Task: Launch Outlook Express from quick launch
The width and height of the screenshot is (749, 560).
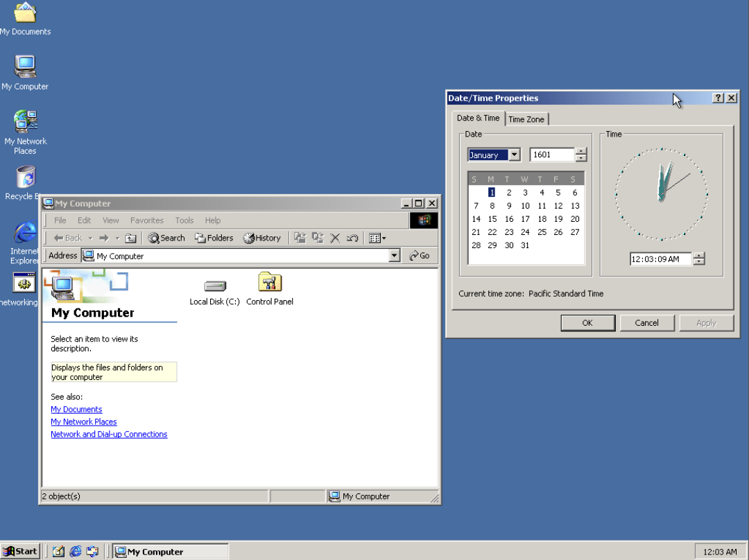Action: 92,552
